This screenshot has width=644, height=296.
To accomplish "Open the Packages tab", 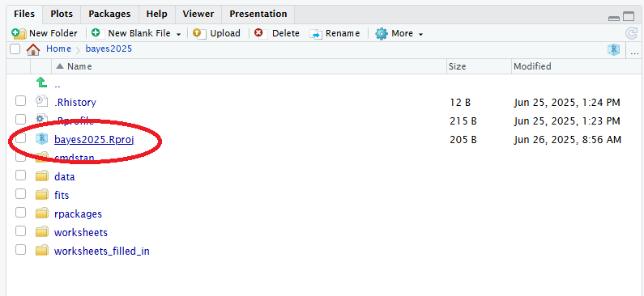I will point(109,14).
